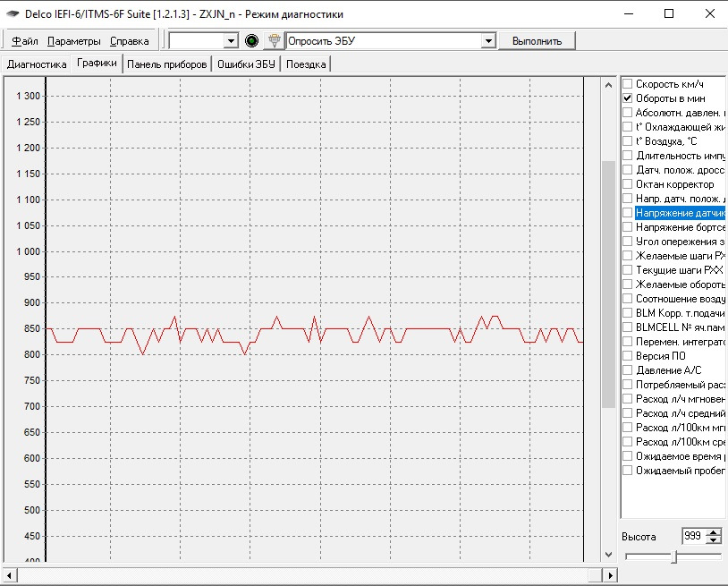Click the Высота numeric input field
The width and height of the screenshot is (728, 586).
click(691, 536)
